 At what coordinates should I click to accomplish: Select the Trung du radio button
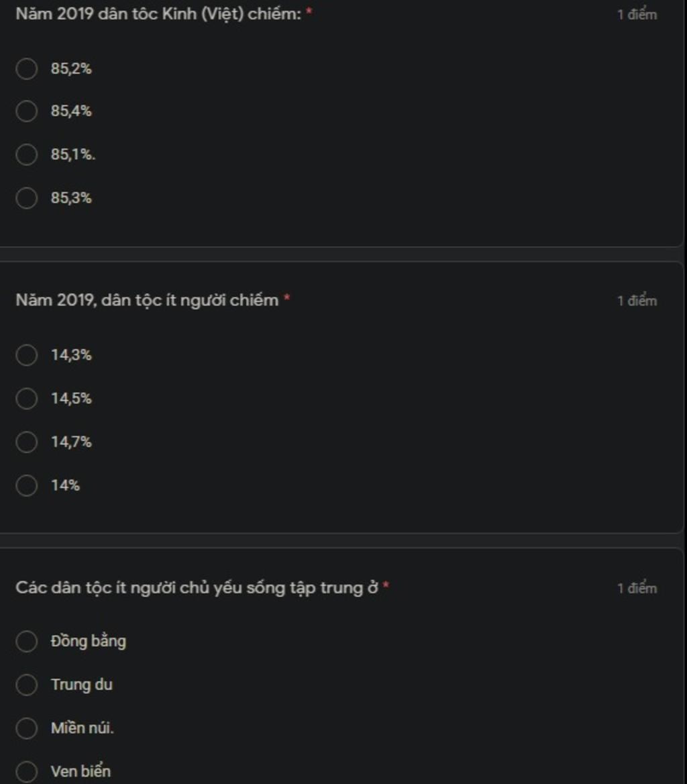(x=26, y=685)
